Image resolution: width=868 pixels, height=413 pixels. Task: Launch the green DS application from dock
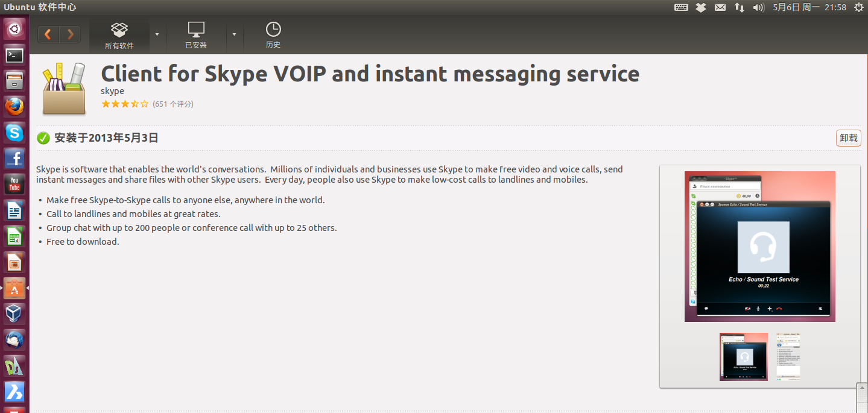[x=14, y=366]
